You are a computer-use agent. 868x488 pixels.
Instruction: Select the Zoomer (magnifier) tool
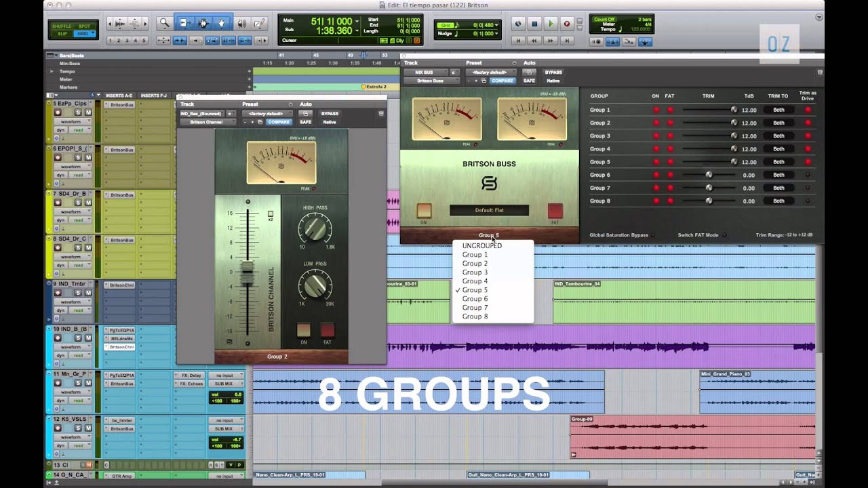tap(164, 24)
